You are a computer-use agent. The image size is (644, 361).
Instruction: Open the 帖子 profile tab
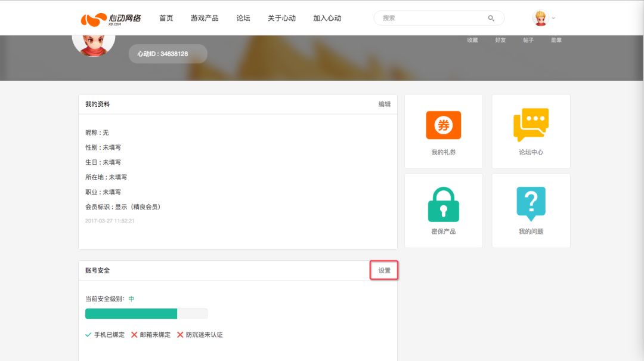(x=528, y=40)
